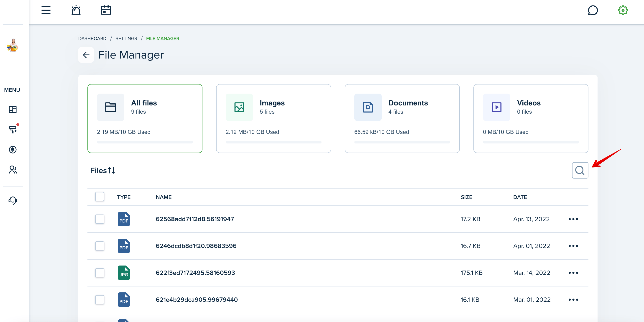Open the alarm notifications icon

tap(76, 10)
